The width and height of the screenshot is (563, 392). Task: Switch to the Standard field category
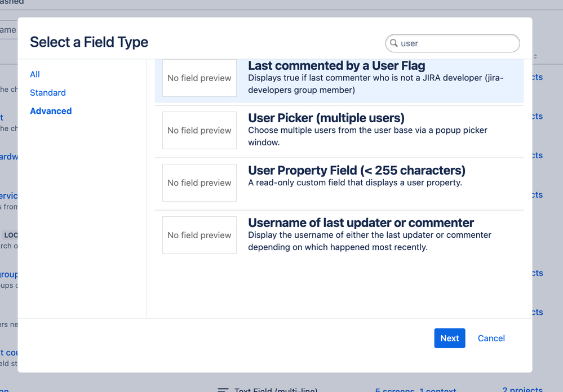point(47,92)
